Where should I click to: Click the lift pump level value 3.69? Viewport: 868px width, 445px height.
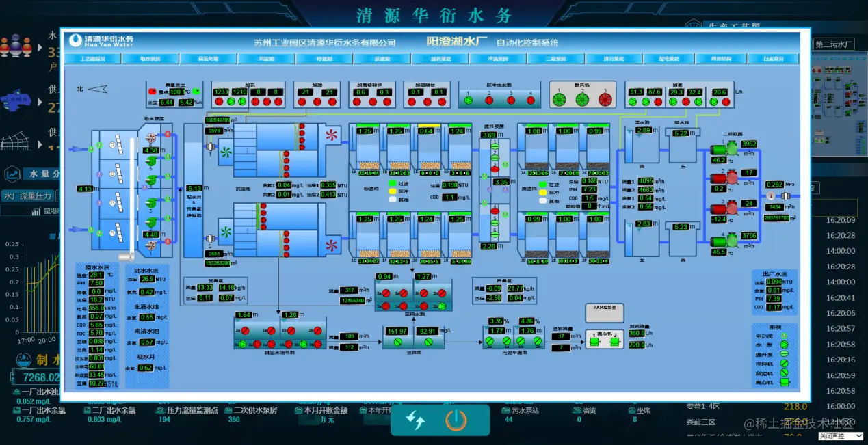(x=488, y=135)
